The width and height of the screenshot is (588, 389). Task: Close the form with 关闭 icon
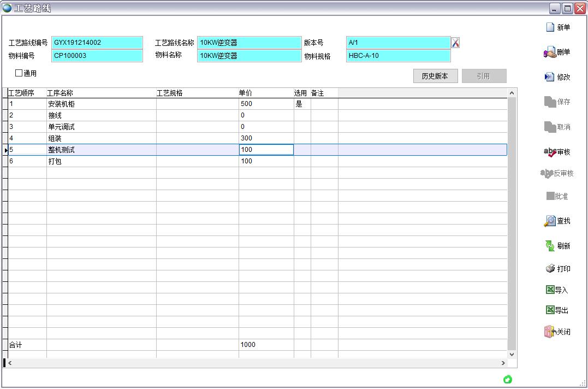point(549,332)
